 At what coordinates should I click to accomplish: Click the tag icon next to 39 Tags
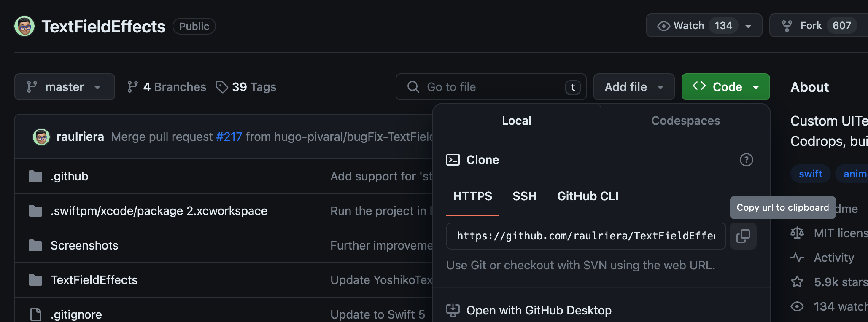(222, 87)
